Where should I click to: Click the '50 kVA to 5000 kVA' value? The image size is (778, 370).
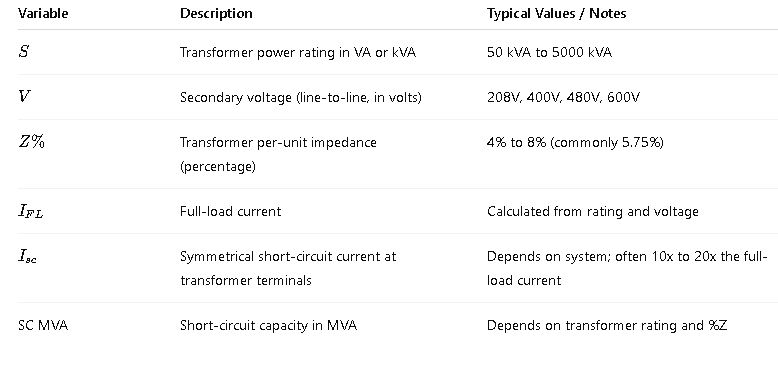(x=549, y=53)
